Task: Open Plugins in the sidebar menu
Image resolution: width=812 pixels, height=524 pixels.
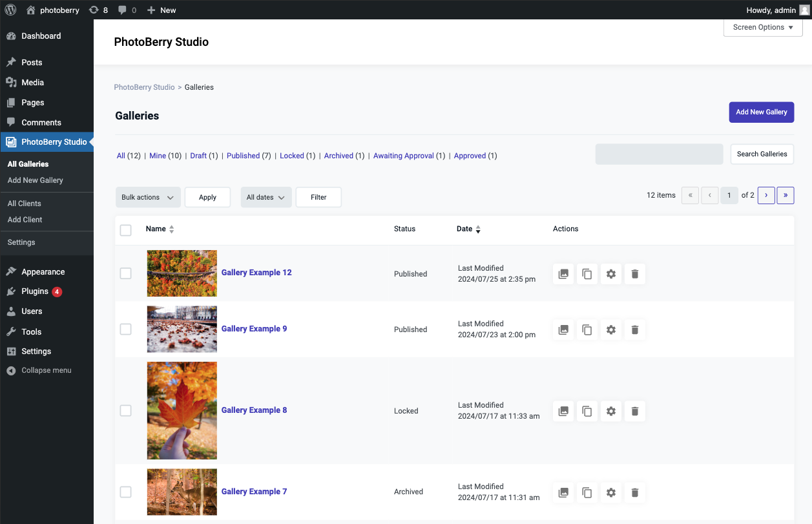Action: [35, 291]
